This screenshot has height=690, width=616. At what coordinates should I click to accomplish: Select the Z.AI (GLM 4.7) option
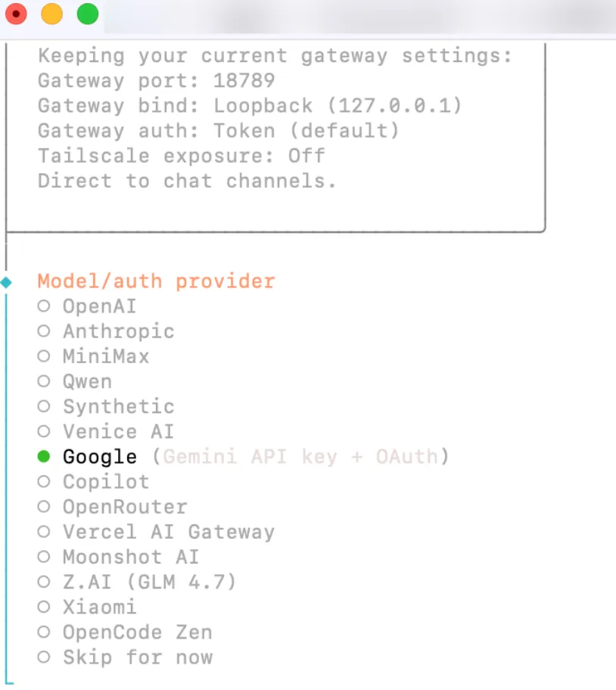[137, 582]
